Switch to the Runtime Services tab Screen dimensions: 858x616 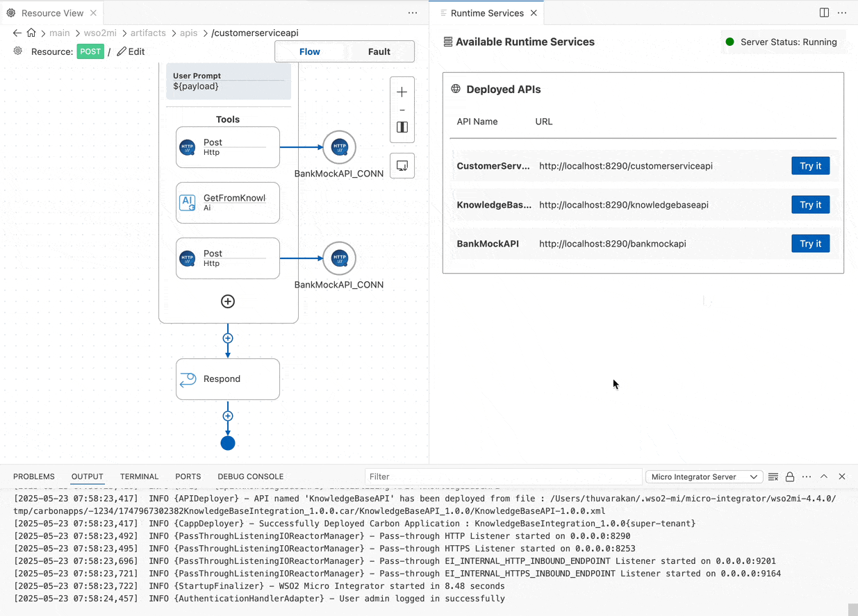[x=487, y=13]
